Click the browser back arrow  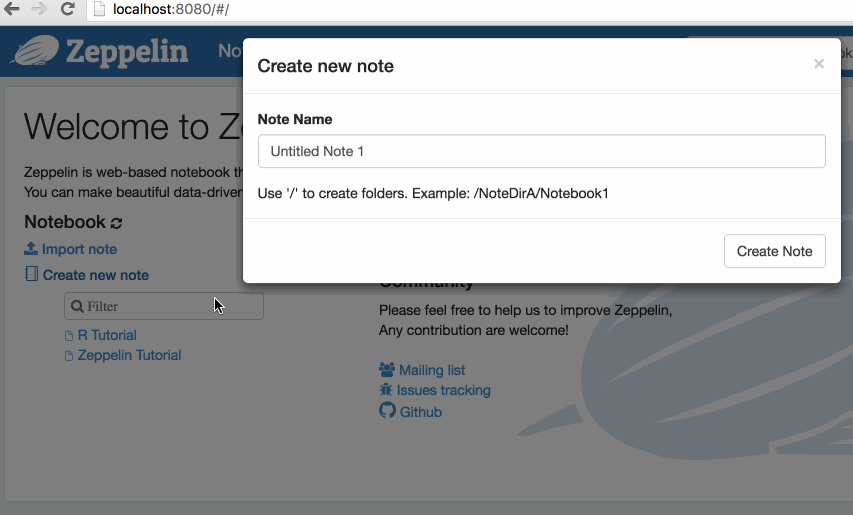point(11,9)
